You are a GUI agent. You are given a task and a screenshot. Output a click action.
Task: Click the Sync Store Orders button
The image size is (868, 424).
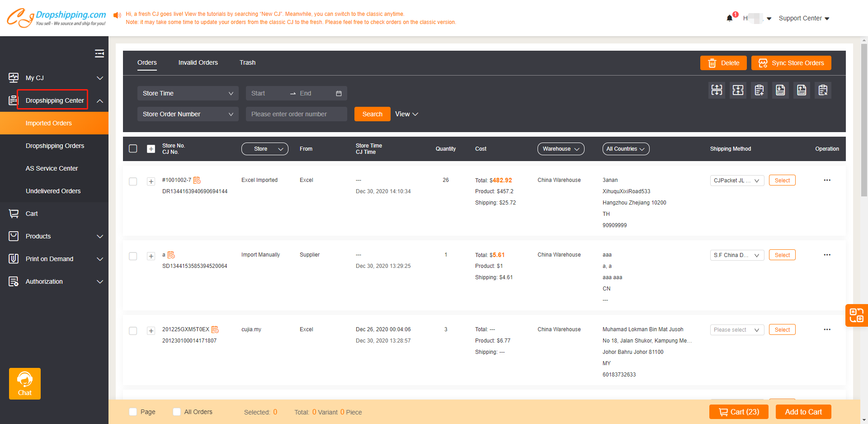[791, 63]
